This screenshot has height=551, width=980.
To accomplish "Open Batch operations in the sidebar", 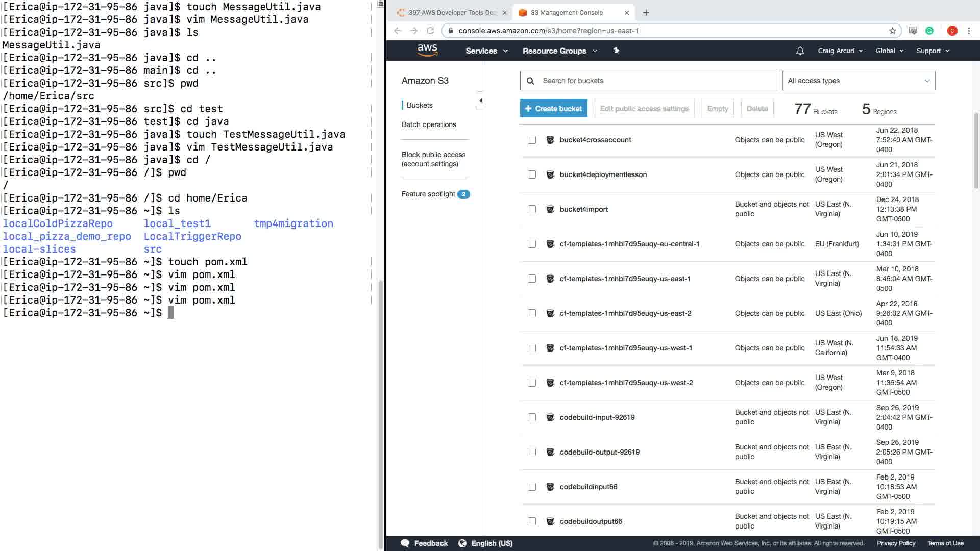I will tap(429, 124).
